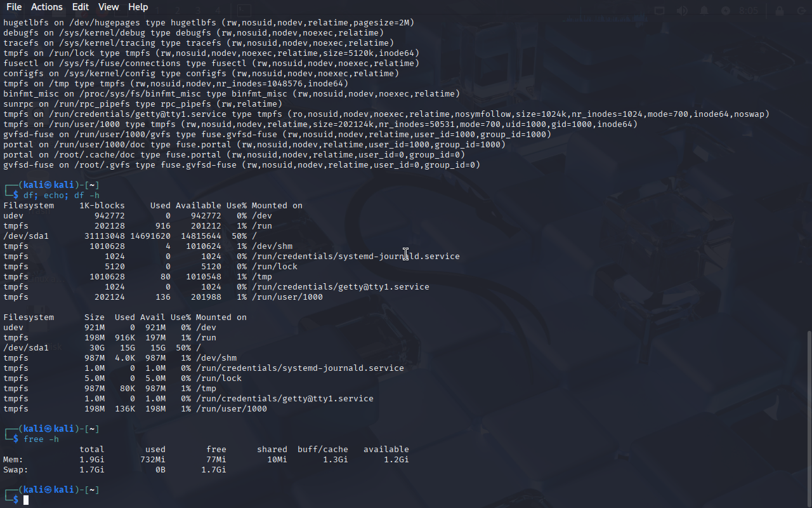
Task: Click 'hugetlbfs on /dev/hugepages' mount line
Action: tap(209, 22)
